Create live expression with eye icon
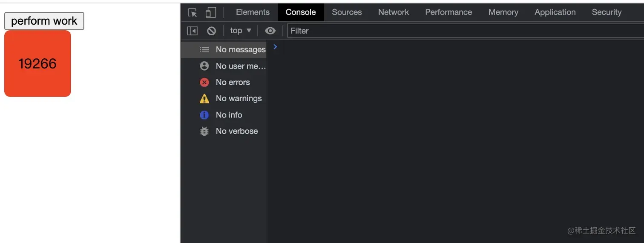This screenshot has height=243, width=644. (x=270, y=31)
